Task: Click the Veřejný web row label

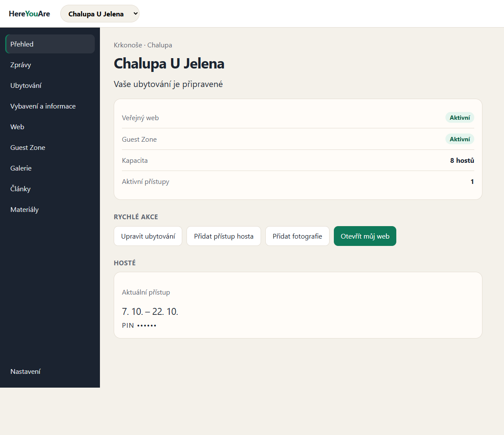Action: click(x=140, y=118)
